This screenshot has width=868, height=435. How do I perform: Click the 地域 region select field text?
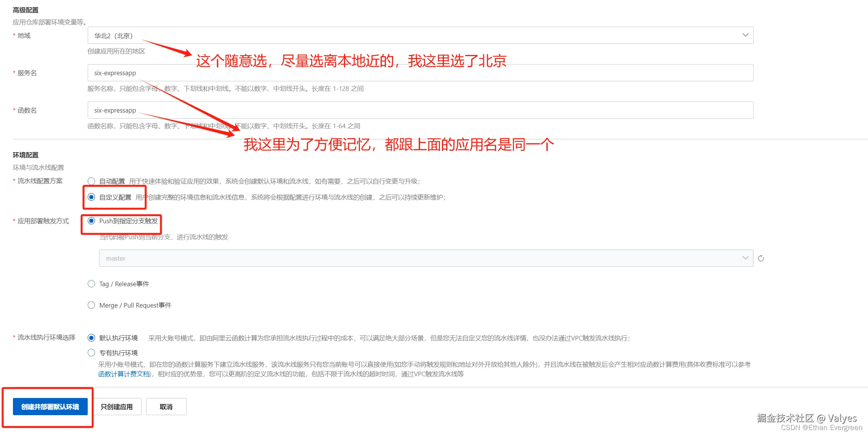(114, 36)
